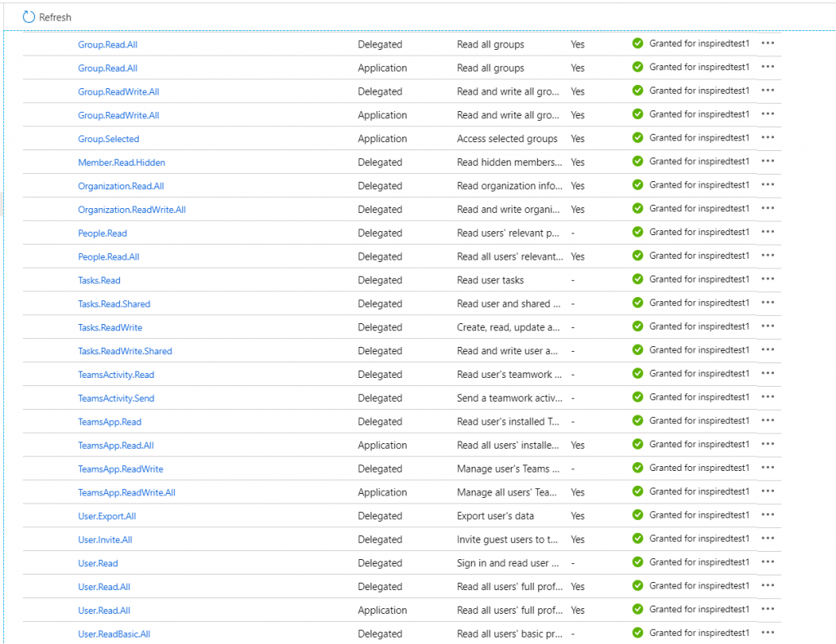Viewport: 836px width, 644px height.
Task: Click the 'Read user tasks' description text
Action: [x=490, y=280]
